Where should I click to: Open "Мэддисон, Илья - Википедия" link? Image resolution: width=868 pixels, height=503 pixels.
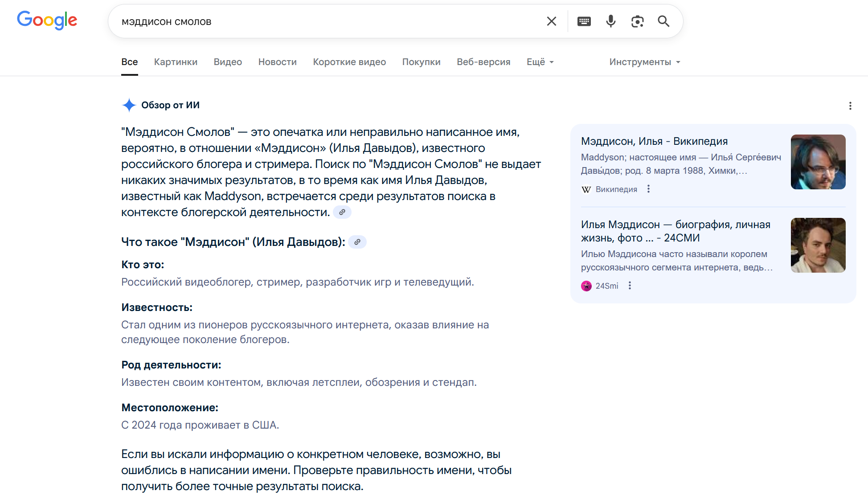[654, 141]
